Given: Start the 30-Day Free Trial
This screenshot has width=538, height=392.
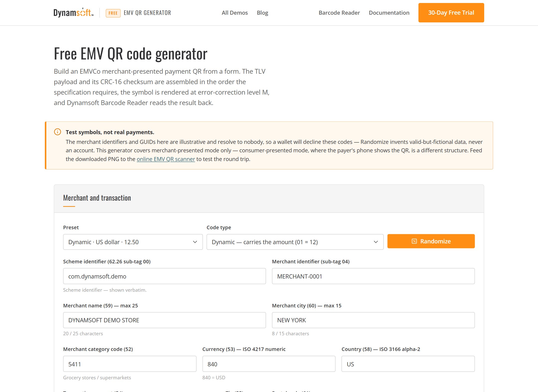Looking at the screenshot, I should click(x=451, y=13).
